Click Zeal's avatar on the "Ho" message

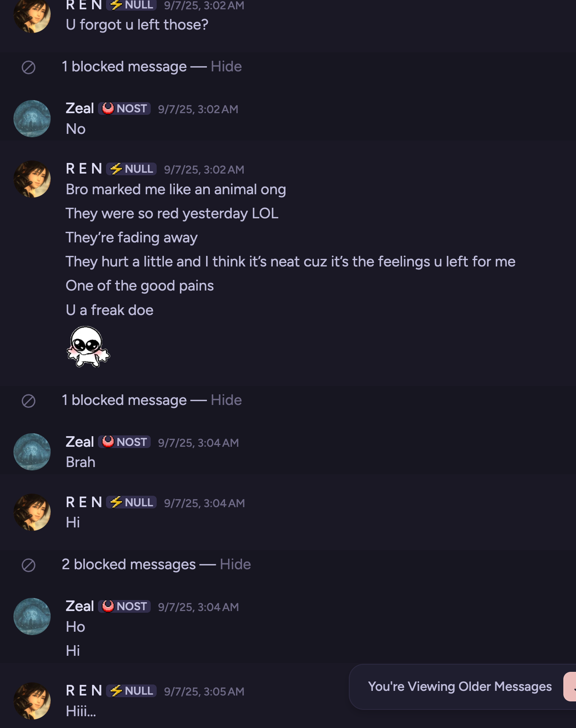click(32, 617)
